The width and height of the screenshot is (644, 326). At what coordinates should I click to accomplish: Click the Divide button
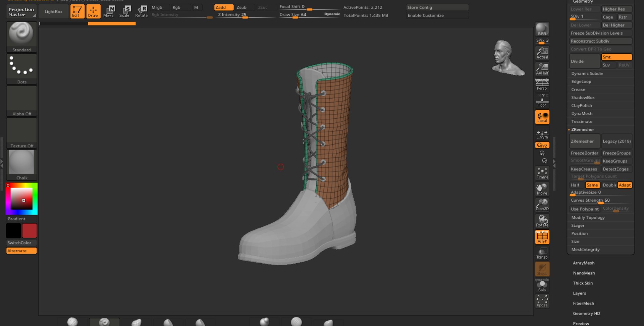tap(585, 61)
